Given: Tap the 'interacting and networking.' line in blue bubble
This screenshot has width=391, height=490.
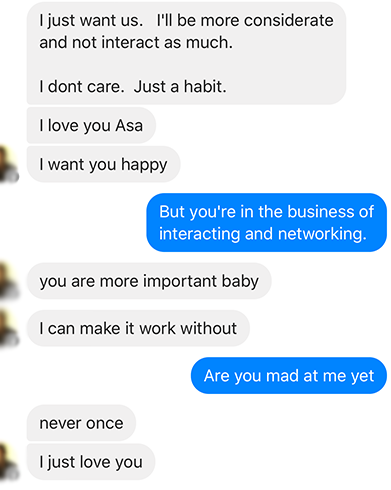Looking at the screenshot, I should [x=263, y=234].
